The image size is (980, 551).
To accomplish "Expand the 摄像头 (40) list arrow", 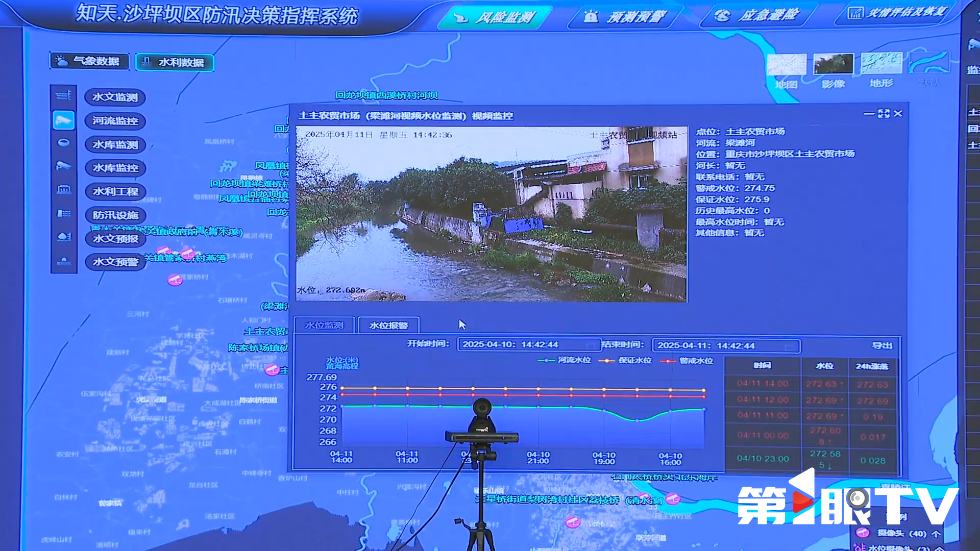I will coord(936,534).
